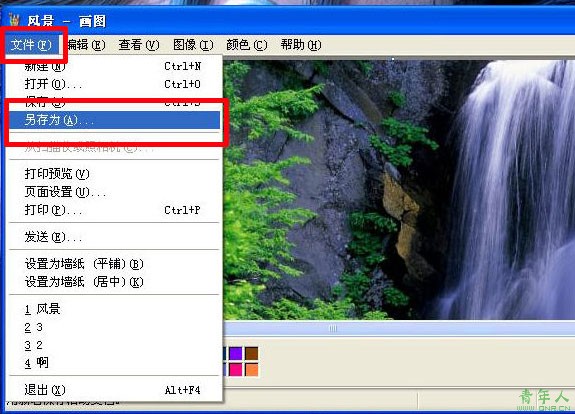Choose 设置为墙纸 (居中) option

pos(114,282)
